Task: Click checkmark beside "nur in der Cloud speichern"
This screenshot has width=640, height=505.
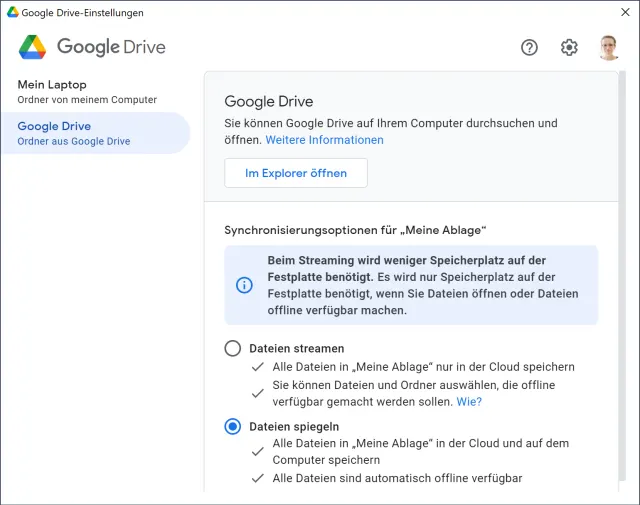Action: (258, 367)
